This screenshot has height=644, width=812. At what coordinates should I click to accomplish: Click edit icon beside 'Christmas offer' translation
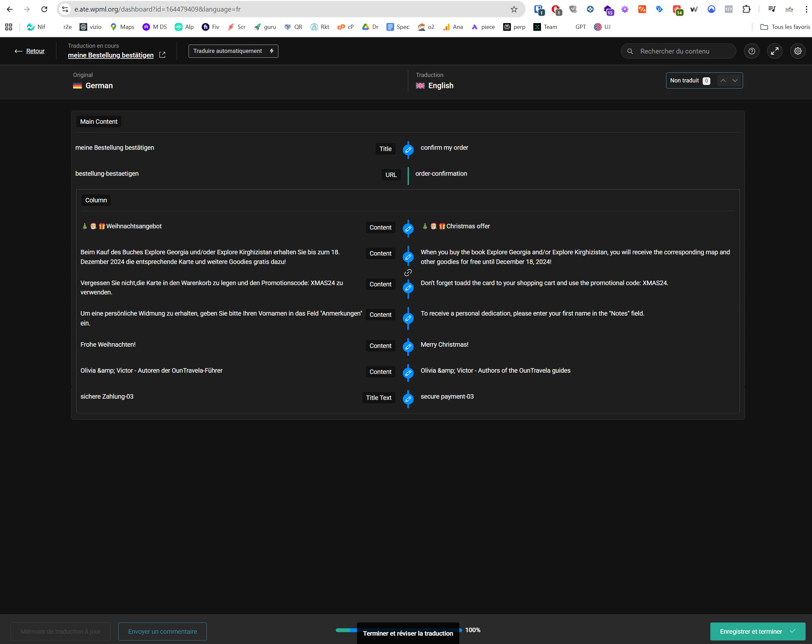(408, 228)
